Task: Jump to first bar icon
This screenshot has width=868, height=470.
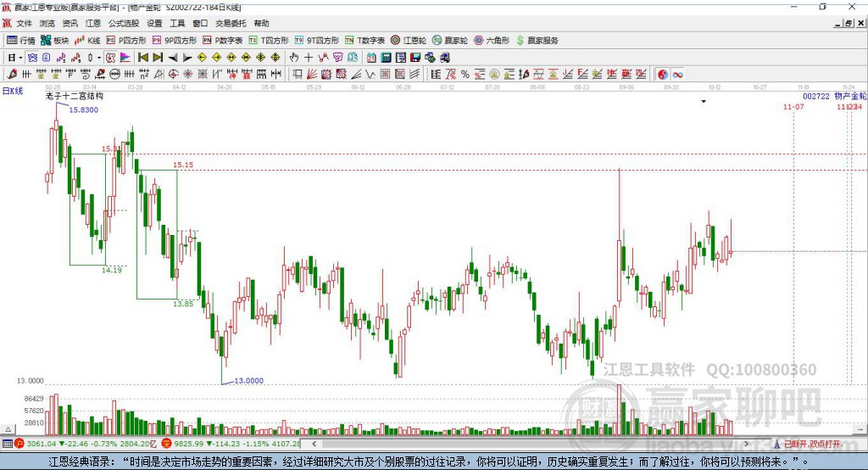Action: click(142, 58)
